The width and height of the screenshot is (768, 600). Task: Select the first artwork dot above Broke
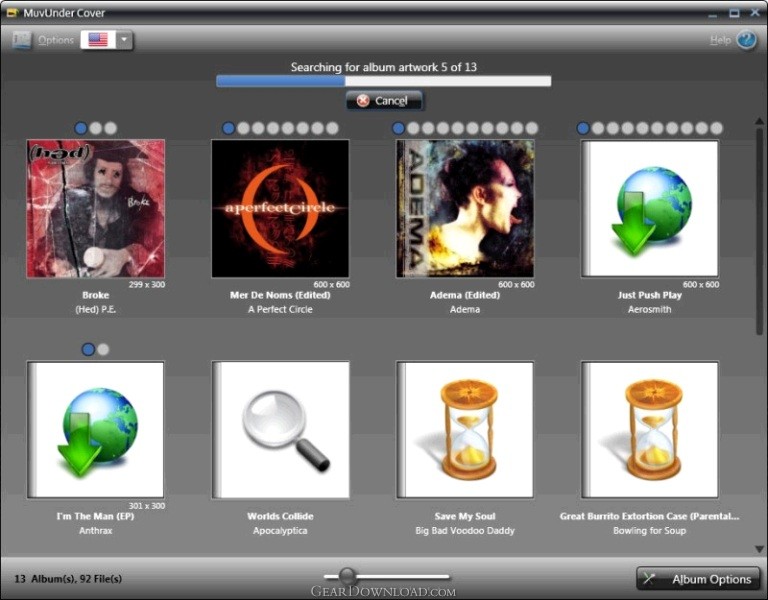coord(81,128)
